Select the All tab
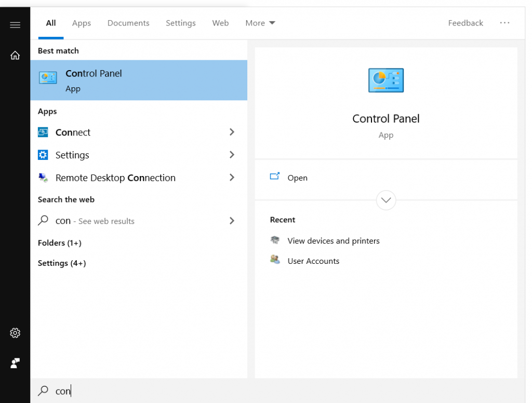Image resolution: width=532 pixels, height=403 pixels. (51, 23)
